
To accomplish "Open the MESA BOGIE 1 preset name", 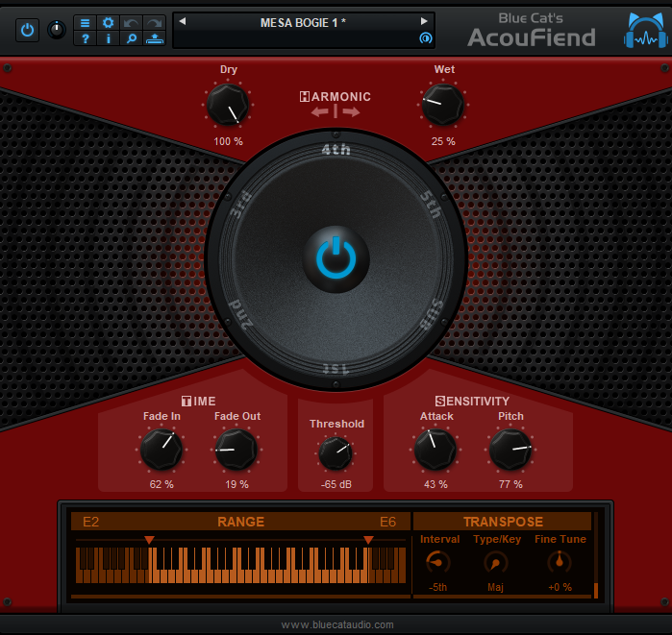I will pos(303,22).
